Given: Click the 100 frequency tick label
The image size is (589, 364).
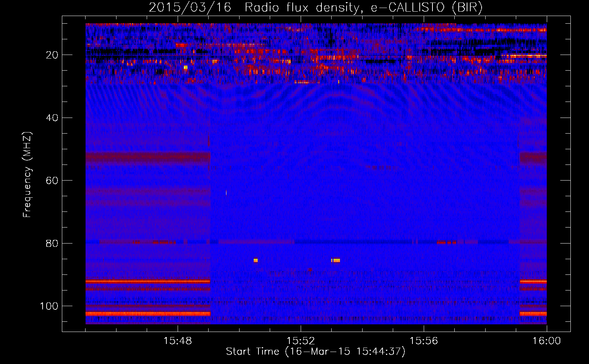Looking at the screenshot, I should [49, 306].
